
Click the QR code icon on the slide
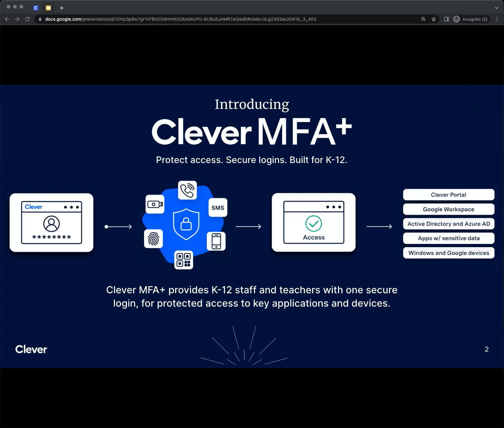pos(184,260)
